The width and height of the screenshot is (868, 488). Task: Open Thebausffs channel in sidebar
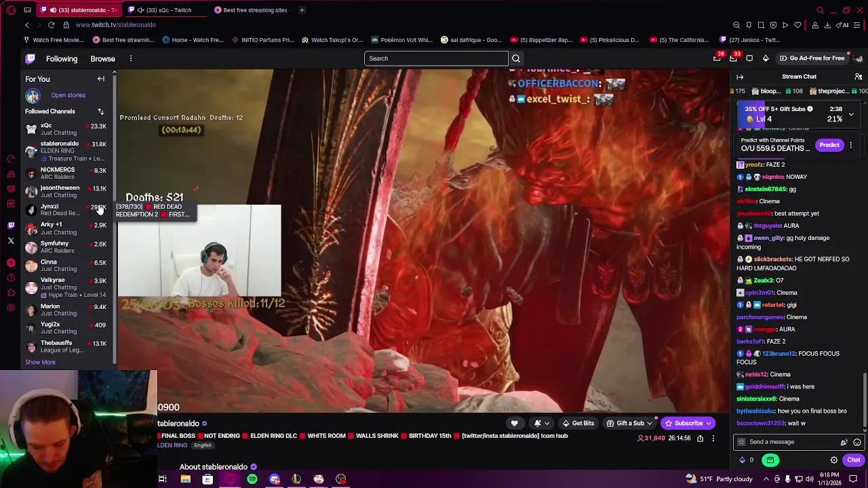66,346
